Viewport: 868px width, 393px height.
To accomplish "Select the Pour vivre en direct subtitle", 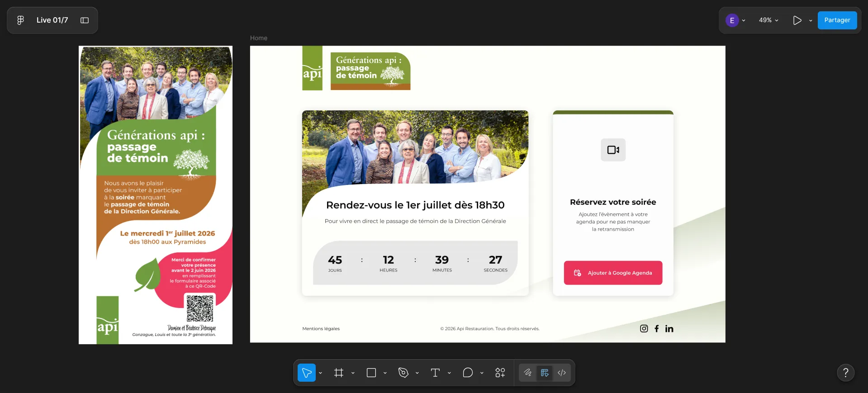I will tap(415, 221).
